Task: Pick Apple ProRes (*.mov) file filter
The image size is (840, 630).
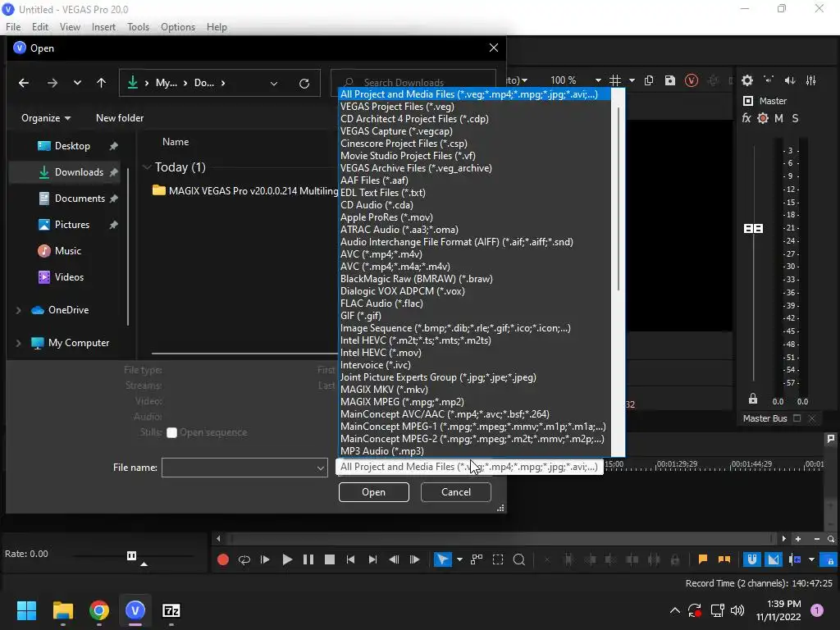Action: coord(475,217)
